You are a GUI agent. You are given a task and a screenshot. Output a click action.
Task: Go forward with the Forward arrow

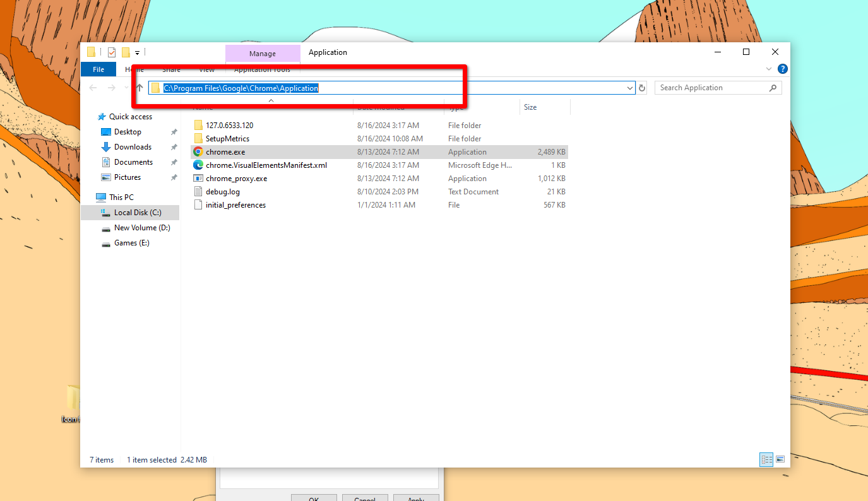coord(112,88)
